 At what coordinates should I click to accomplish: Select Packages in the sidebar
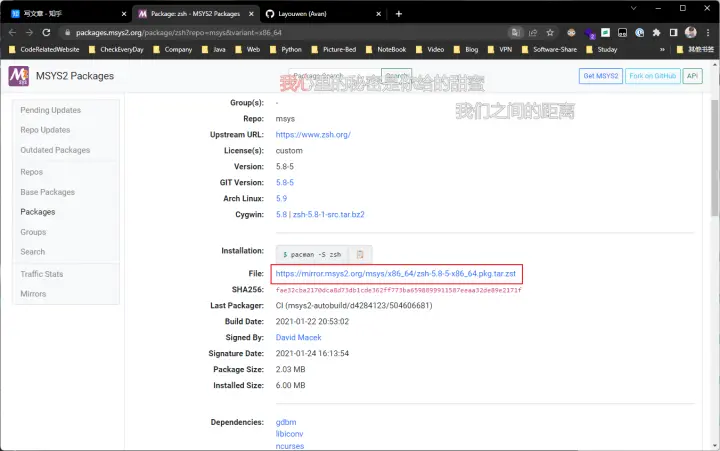click(38, 212)
